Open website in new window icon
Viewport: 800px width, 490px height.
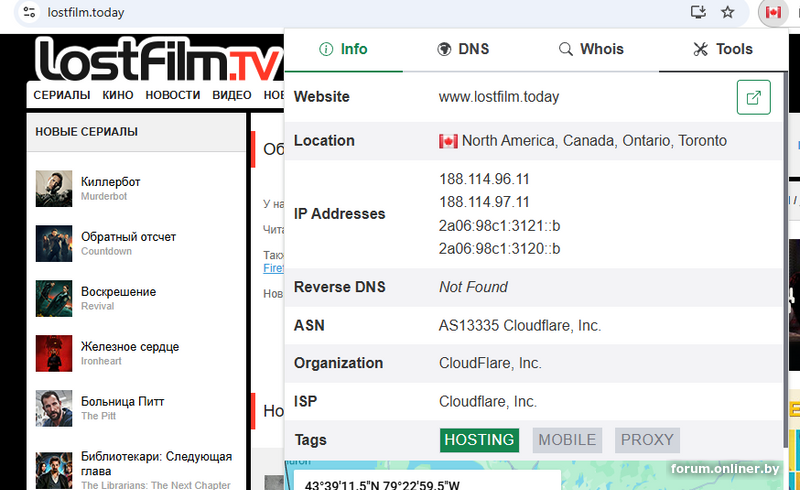[x=754, y=97]
